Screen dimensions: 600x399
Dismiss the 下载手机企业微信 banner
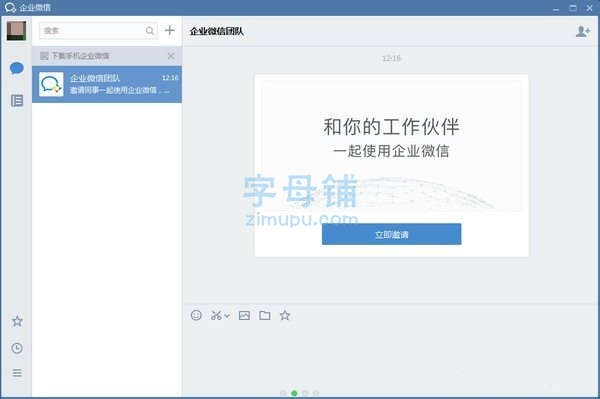point(171,56)
